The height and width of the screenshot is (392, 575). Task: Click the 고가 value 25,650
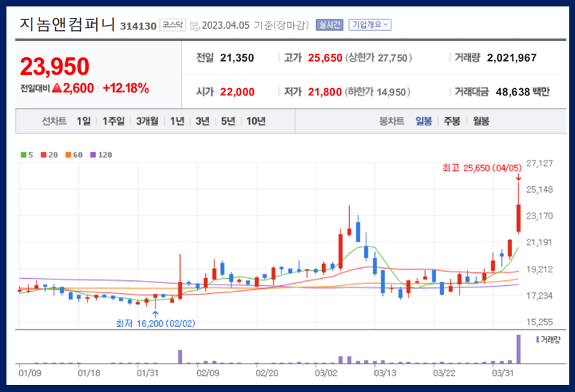click(x=325, y=57)
